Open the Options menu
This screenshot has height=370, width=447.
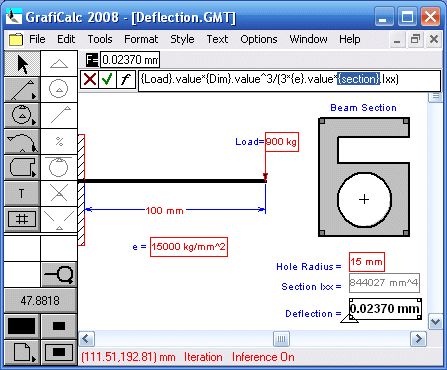point(259,39)
